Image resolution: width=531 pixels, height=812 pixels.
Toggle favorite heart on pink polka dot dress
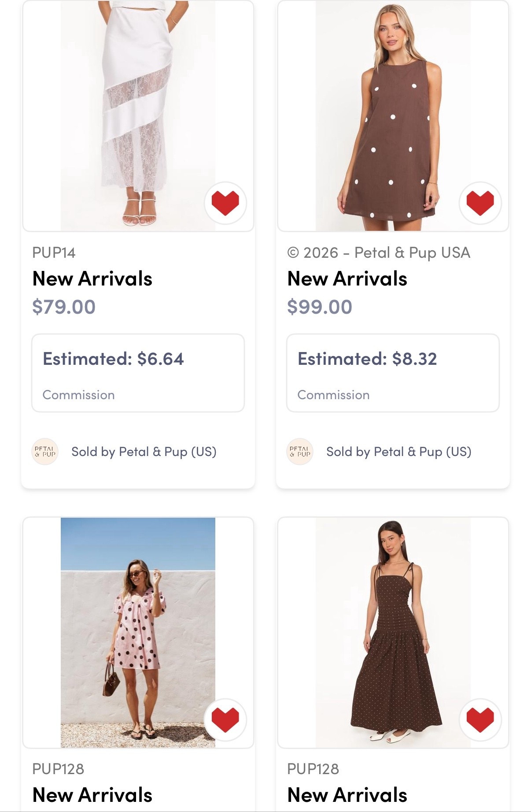click(225, 719)
